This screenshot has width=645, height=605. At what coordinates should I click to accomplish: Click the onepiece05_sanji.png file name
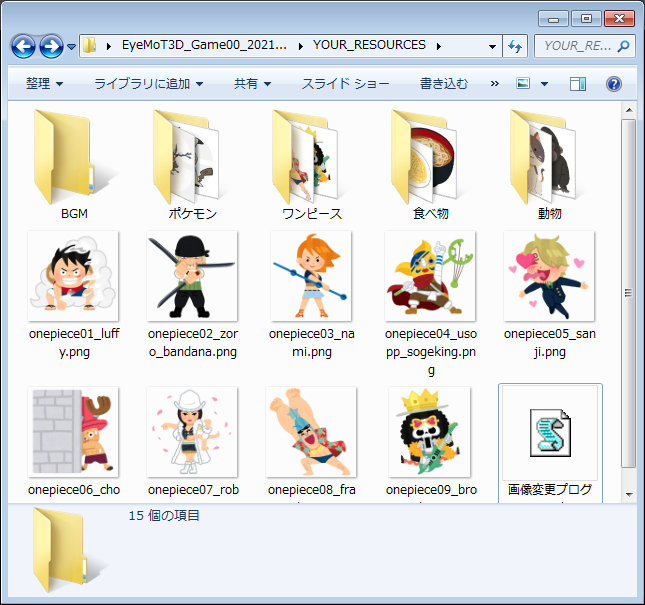pyautogui.click(x=550, y=343)
